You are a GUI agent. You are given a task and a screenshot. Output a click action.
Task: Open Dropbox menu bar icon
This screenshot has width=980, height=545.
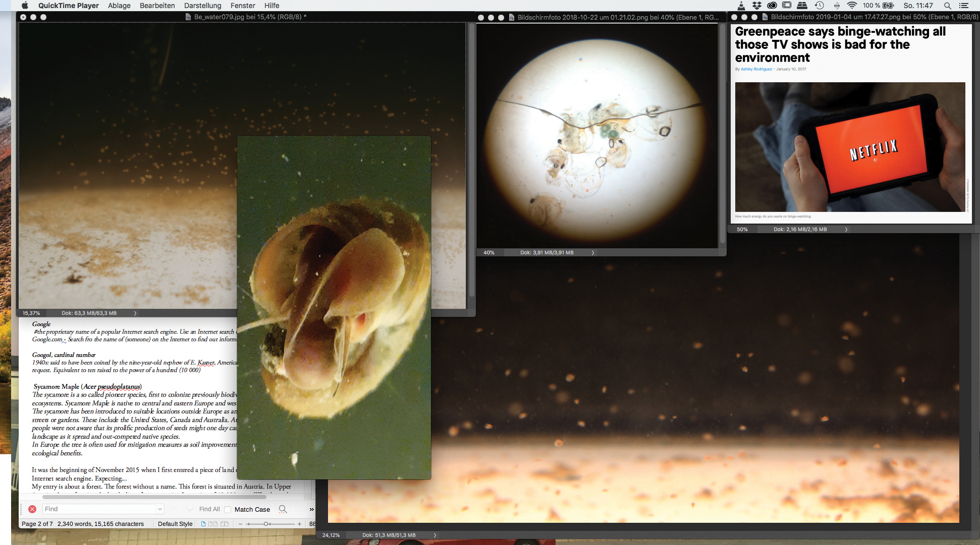(x=756, y=6)
